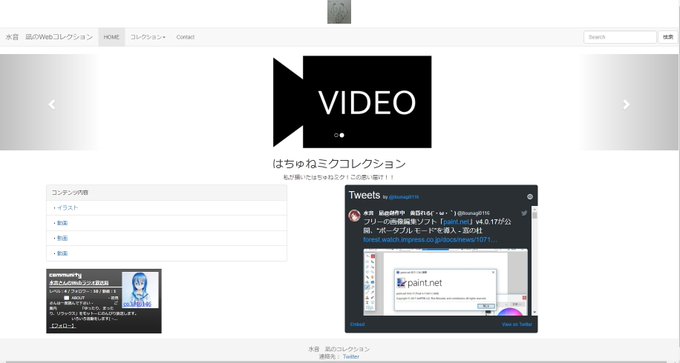Open the paint.net link in tweet
This screenshot has height=363, width=680.
click(x=457, y=222)
